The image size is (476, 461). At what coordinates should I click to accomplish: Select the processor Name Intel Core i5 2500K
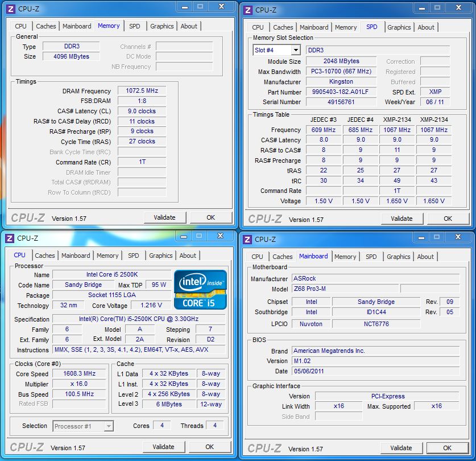(x=111, y=275)
